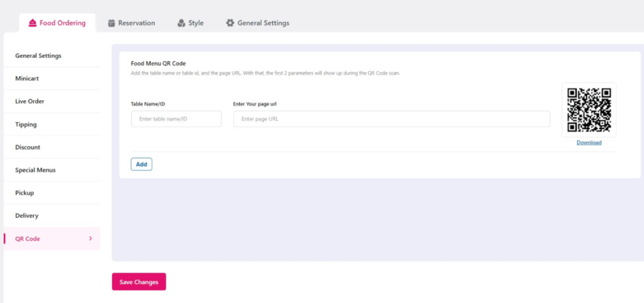This screenshot has height=303, width=644.
Task: Open the Discount section
Action: pyautogui.click(x=52, y=147)
